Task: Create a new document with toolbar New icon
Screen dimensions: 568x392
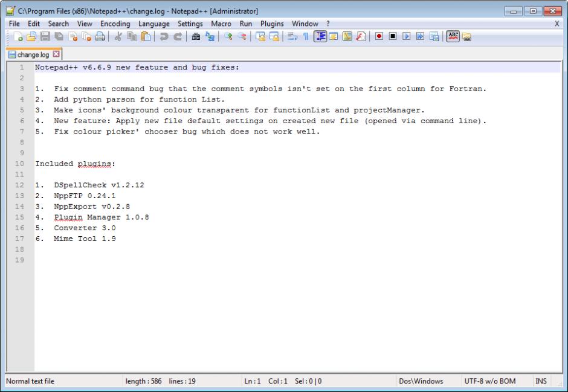Action: click(18, 37)
